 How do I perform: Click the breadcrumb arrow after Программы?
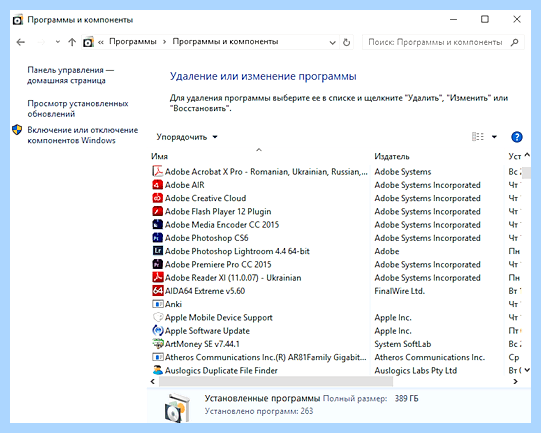tap(165, 42)
